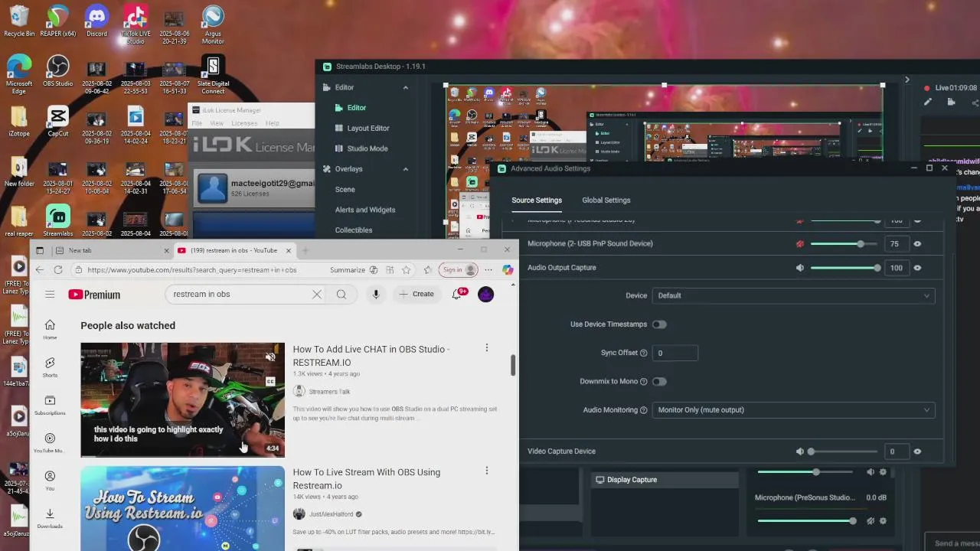Select the Recycle Bin icon
This screenshot has width=980, height=551.
19,21
